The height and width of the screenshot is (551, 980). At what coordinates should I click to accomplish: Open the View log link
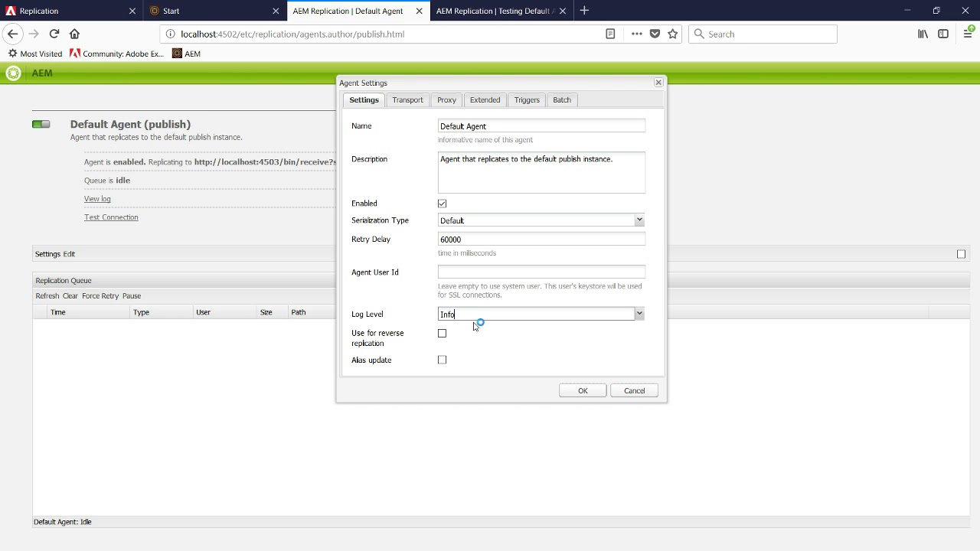tap(97, 199)
